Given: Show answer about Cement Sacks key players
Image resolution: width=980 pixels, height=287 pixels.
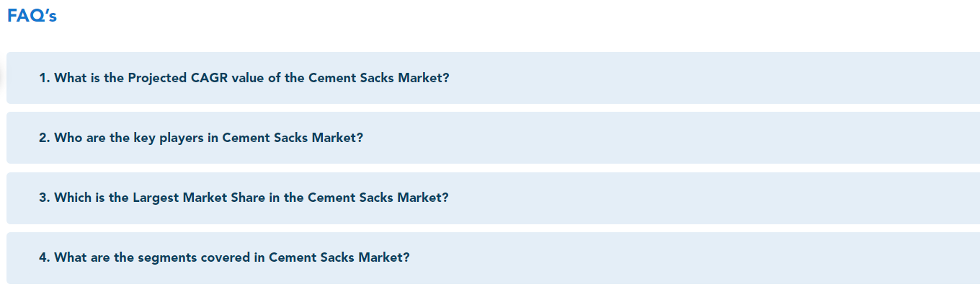Looking at the screenshot, I should pyautogui.click(x=493, y=138).
